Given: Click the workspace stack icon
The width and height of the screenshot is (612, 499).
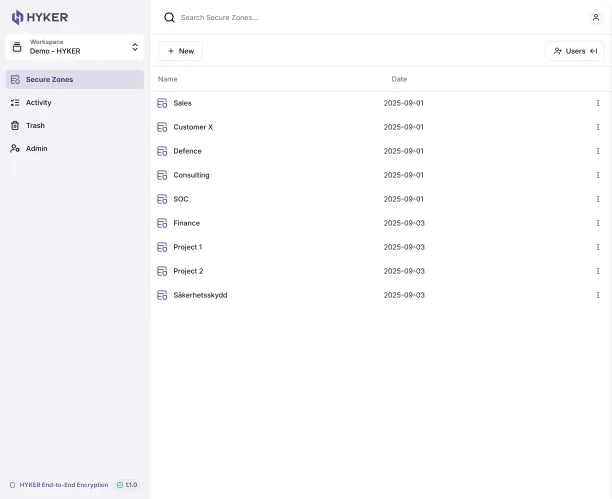Looking at the screenshot, I should pyautogui.click(x=17, y=47).
